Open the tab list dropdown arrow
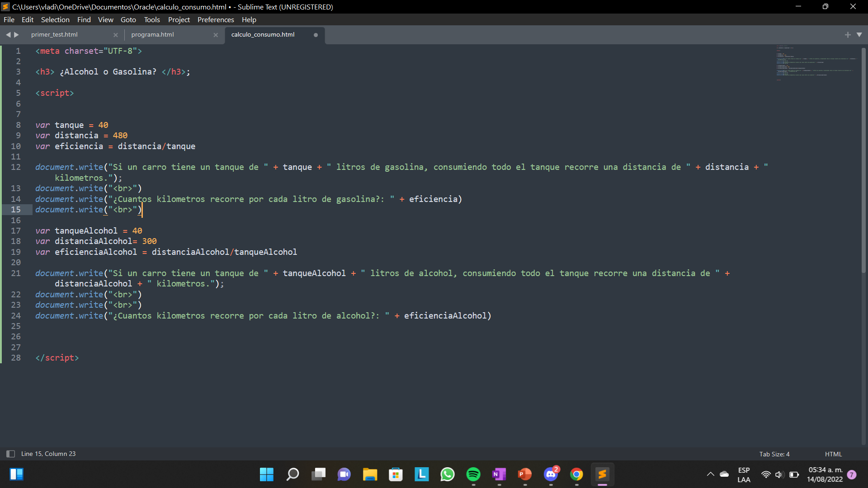The width and height of the screenshot is (868, 488). (x=859, y=35)
